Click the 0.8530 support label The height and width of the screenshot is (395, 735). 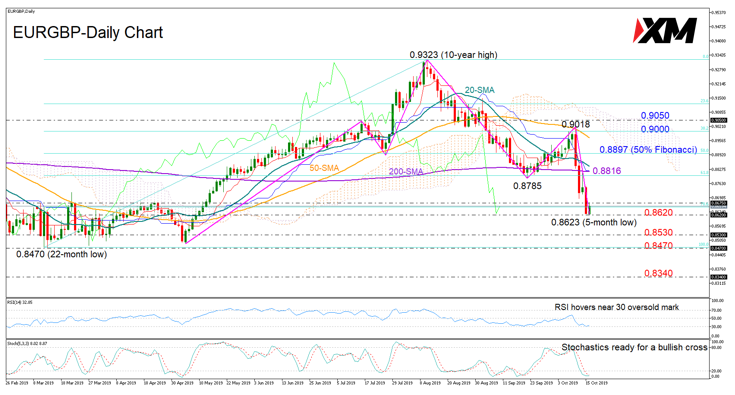coord(659,232)
